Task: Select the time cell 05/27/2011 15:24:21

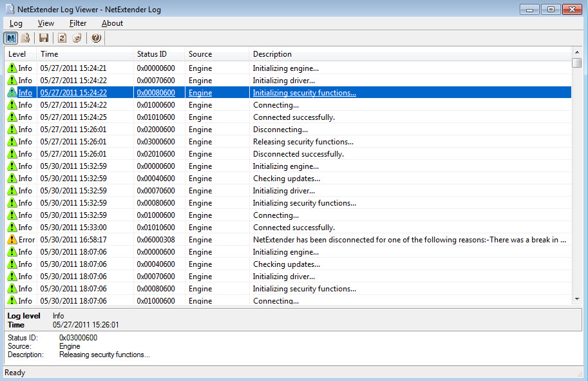Action: pos(73,68)
